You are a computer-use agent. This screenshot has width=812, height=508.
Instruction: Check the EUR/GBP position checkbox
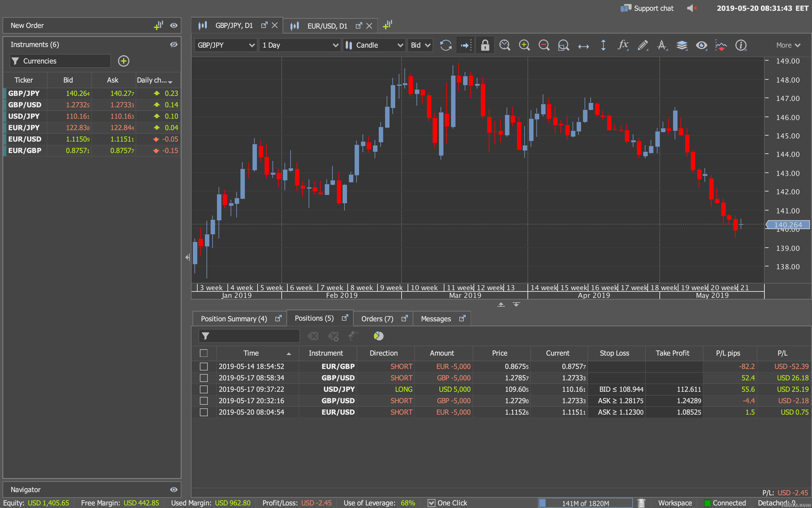pos(203,366)
